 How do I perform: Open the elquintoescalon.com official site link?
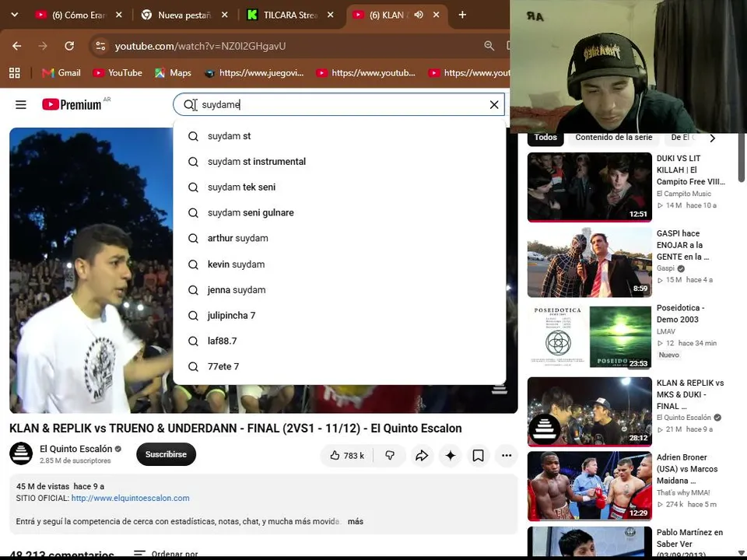coord(130,498)
